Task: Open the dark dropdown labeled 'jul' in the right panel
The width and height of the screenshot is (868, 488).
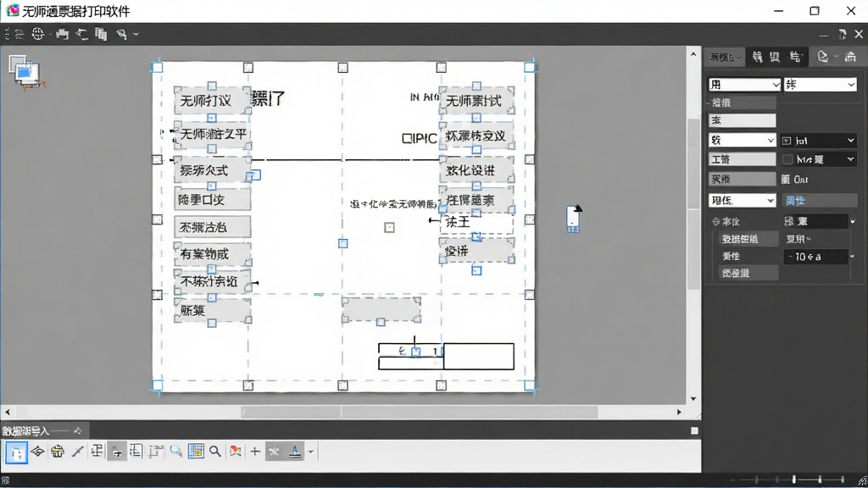Action: click(819, 141)
